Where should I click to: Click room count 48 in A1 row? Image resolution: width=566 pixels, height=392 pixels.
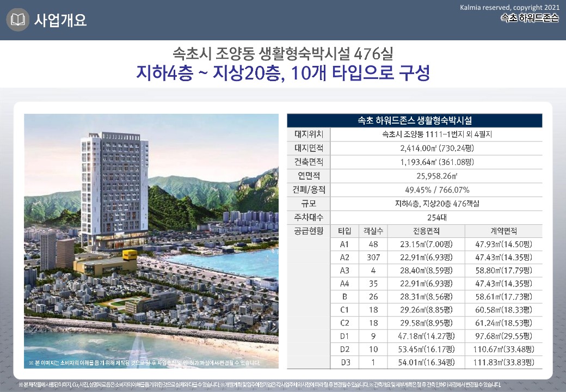point(373,244)
